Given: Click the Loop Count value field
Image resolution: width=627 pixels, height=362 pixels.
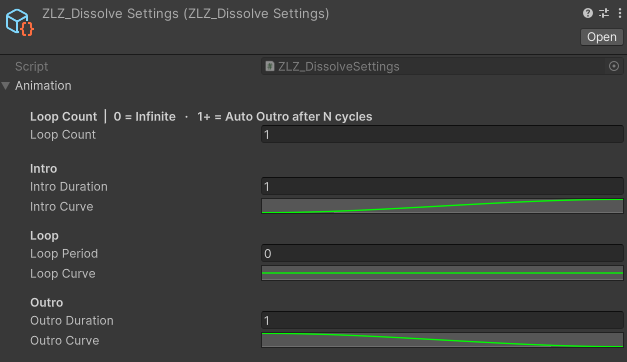Looking at the screenshot, I should (442, 134).
